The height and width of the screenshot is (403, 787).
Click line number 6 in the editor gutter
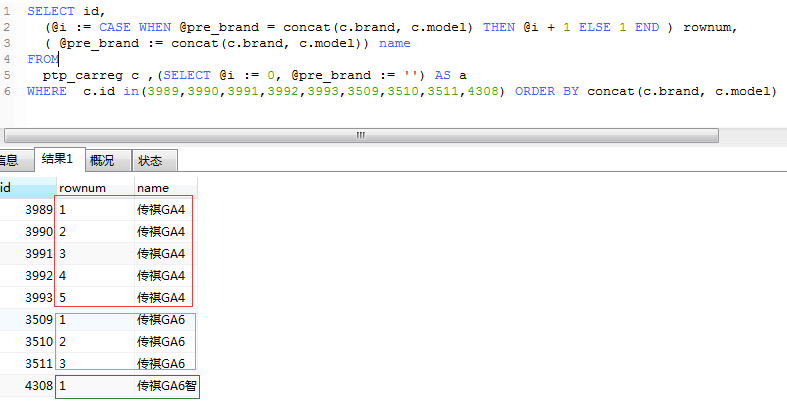(7, 91)
